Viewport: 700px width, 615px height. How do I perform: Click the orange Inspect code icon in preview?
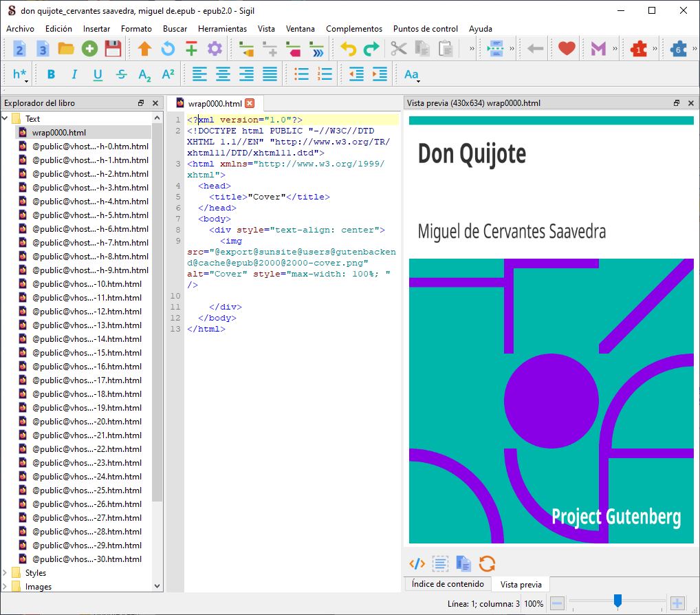click(x=417, y=563)
